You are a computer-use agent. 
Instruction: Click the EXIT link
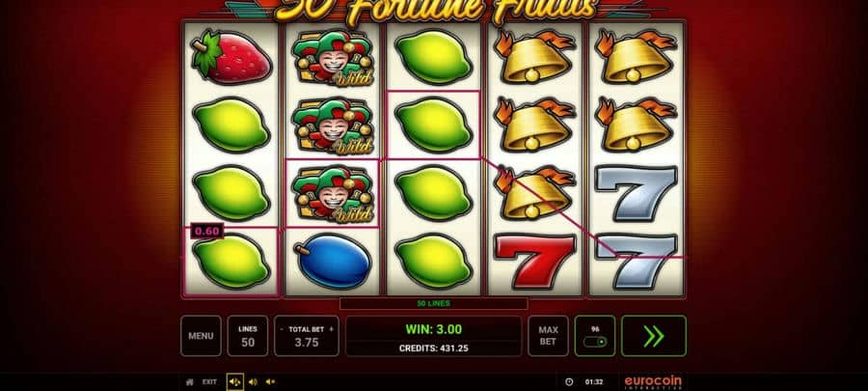click(209, 381)
